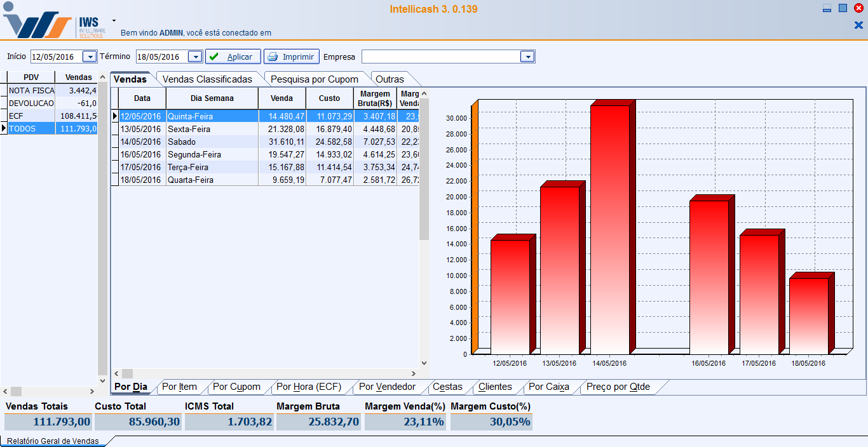868x447 pixels.
Task: Open the Clientes tab
Action: pyautogui.click(x=496, y=387)
